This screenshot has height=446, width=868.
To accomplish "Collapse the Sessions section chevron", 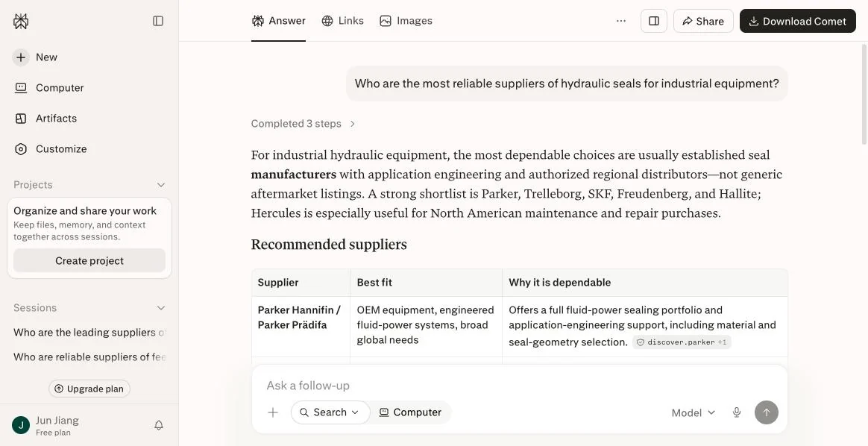I will [160, 308].
